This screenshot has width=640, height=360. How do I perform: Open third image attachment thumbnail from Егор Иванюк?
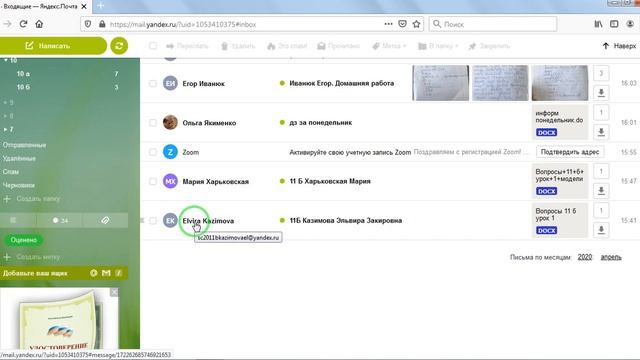point(560,83)
